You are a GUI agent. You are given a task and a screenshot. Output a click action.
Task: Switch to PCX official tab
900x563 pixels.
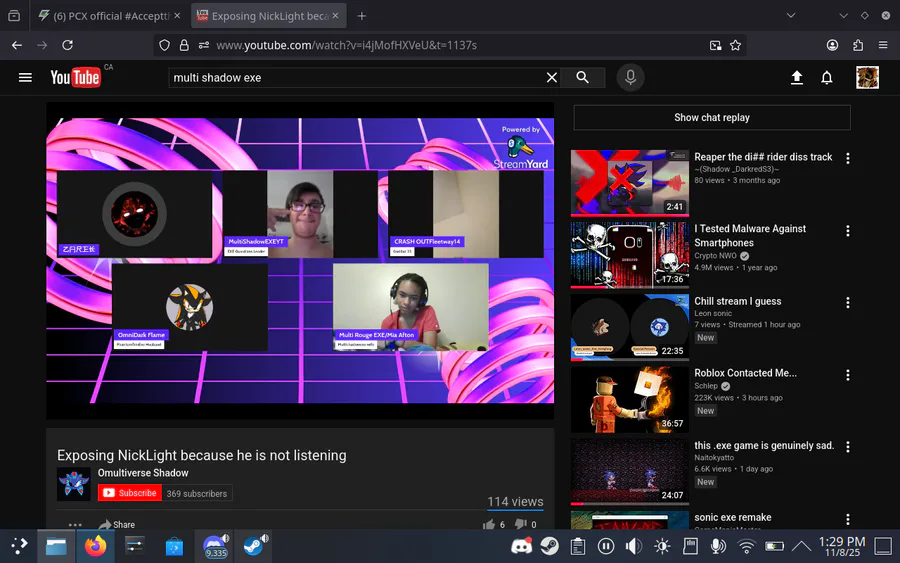(x=109, y=16)
